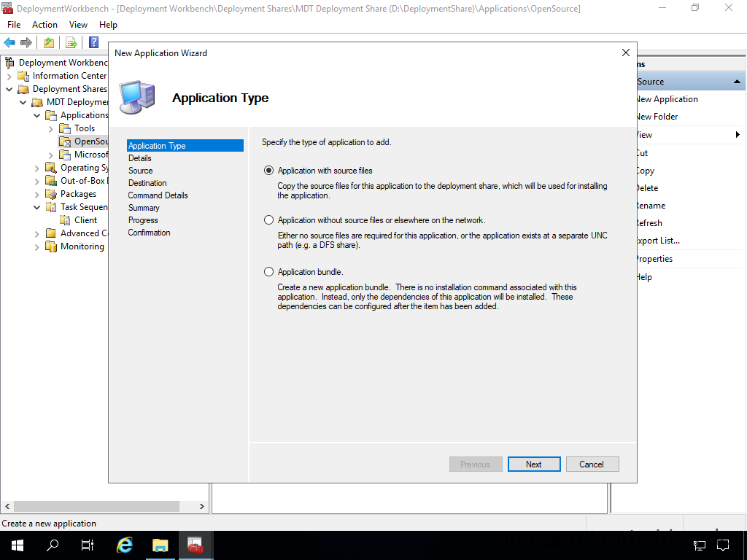The image size is (747, 560).
Task: Click the Task Sequences node icon
Action: (51, 206)
